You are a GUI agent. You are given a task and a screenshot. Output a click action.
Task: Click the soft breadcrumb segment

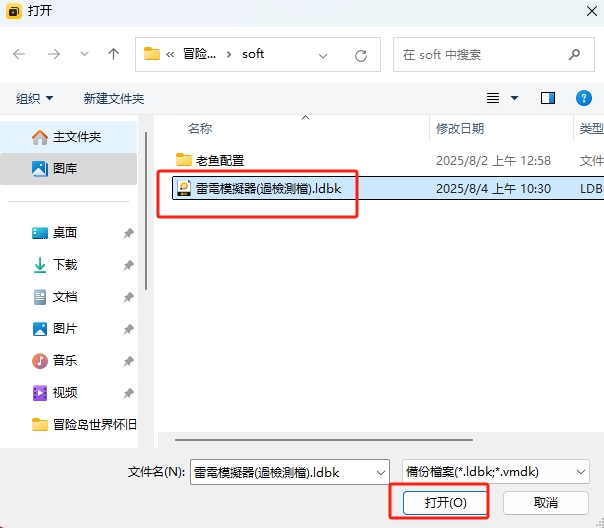[253, 54]
